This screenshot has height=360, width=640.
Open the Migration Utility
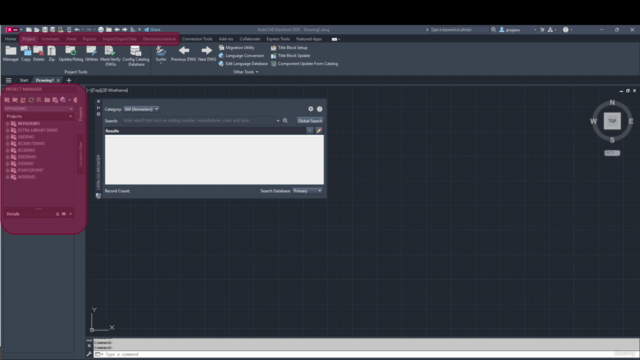click(x=237, y=47)
